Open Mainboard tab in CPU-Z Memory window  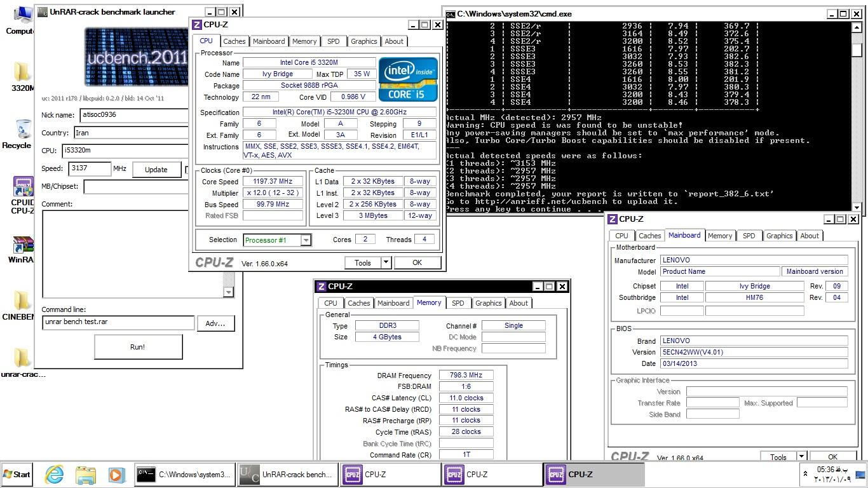click(393, 303)
